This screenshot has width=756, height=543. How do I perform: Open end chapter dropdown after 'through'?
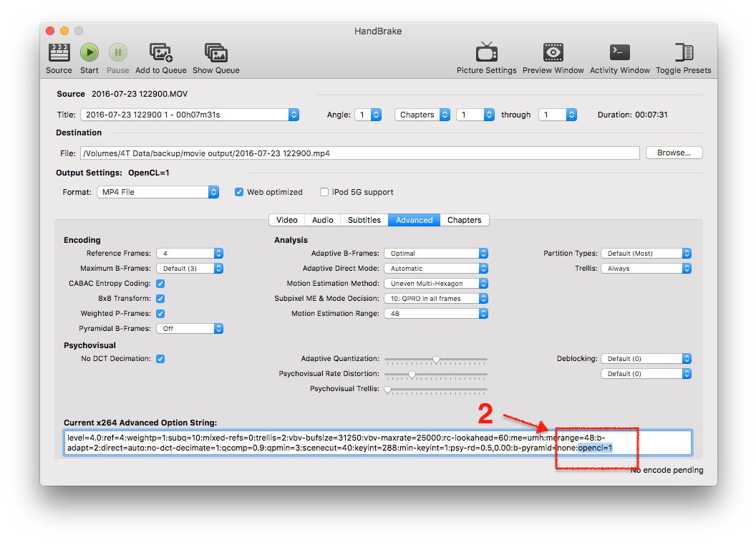click(558, 115)
